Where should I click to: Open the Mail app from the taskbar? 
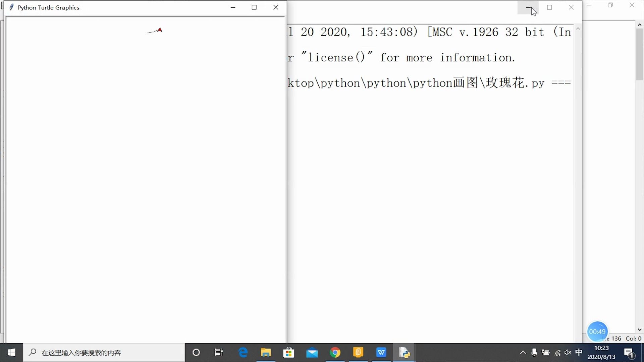point(312,353)
